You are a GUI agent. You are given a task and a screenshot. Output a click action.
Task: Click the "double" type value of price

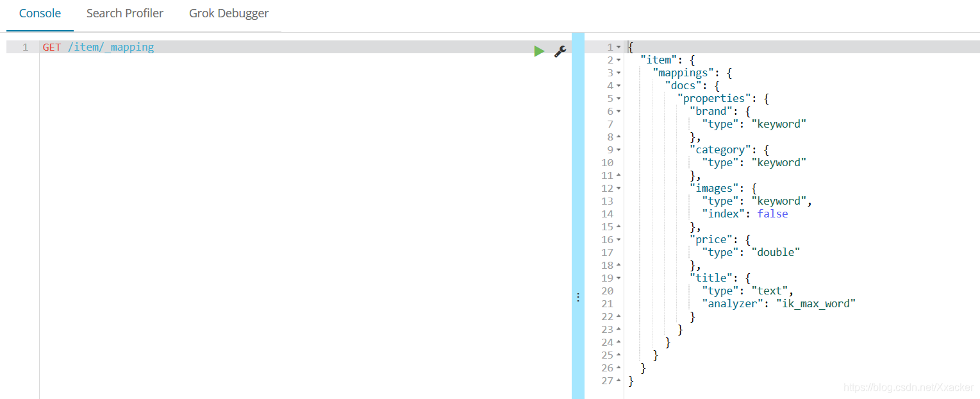pyautogui.click(x=776, y=252)
